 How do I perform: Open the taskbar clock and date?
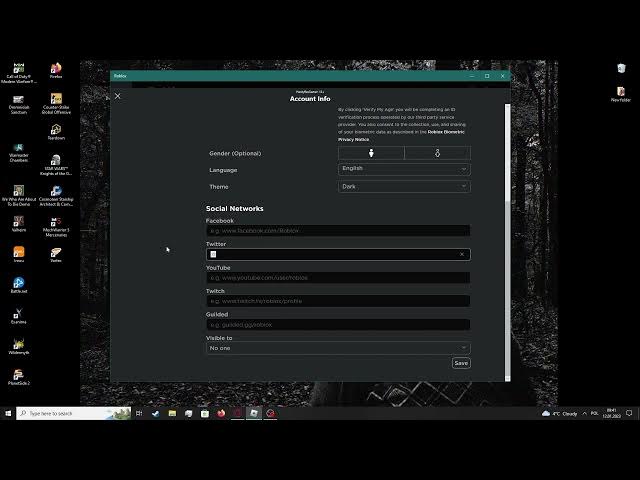pos(611,413)
